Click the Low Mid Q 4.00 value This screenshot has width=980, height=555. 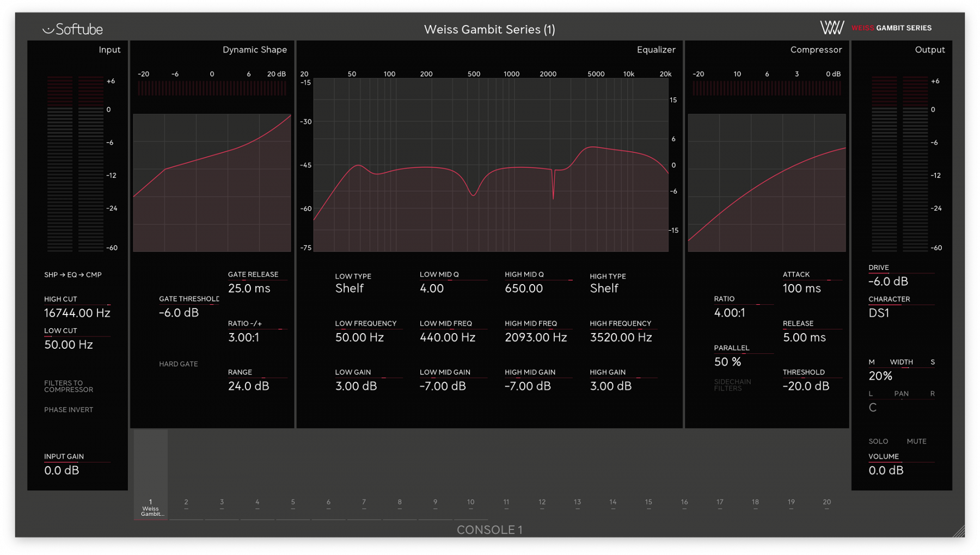pyautogui.click(x=432, y=288)
